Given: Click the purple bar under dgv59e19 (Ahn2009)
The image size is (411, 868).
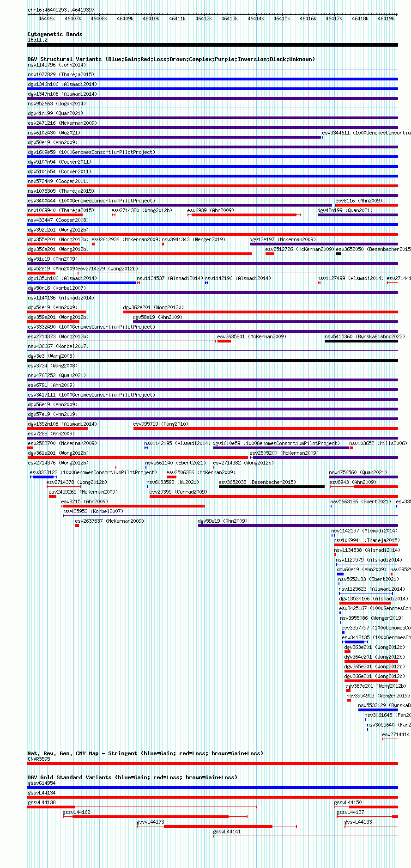Looking at the screenshot, I should 298,526.
